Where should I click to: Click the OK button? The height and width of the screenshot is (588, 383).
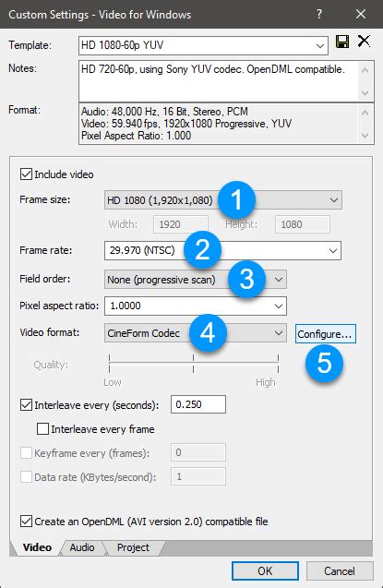click(265, 570)
